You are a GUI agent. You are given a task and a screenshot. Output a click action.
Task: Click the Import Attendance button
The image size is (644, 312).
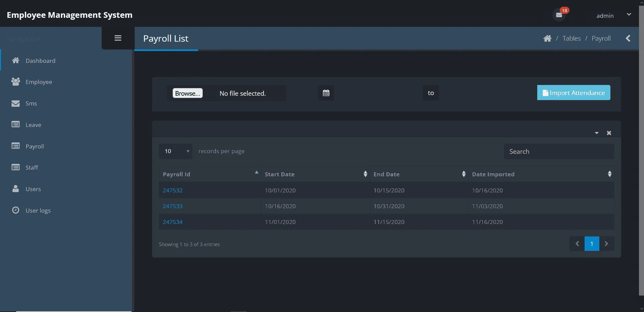[x=573, y=93]
